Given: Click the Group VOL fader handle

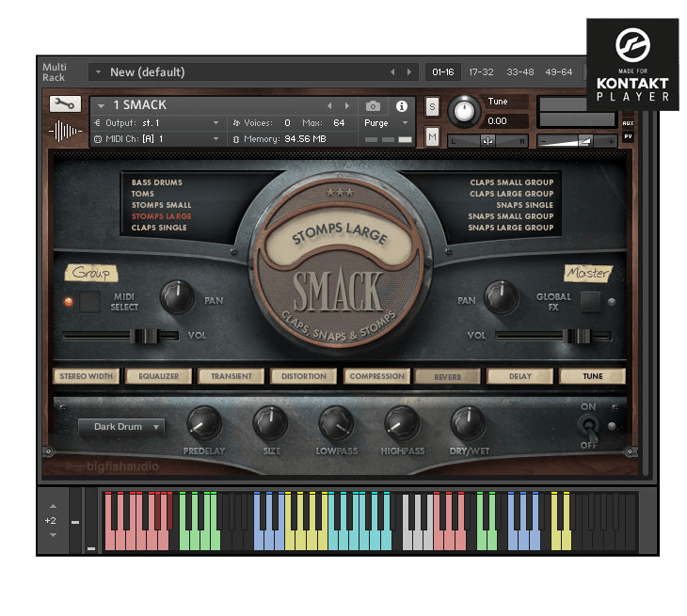Looking at the screenshot, I should 144,336.
